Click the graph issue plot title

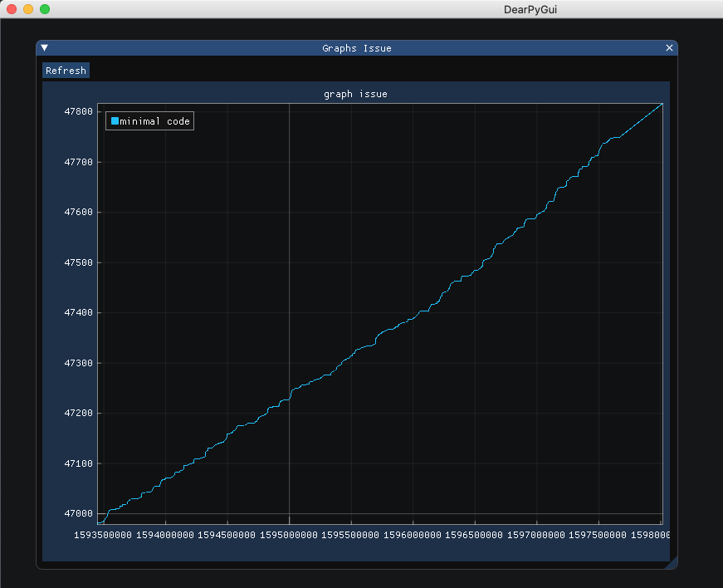click(355, 94)
